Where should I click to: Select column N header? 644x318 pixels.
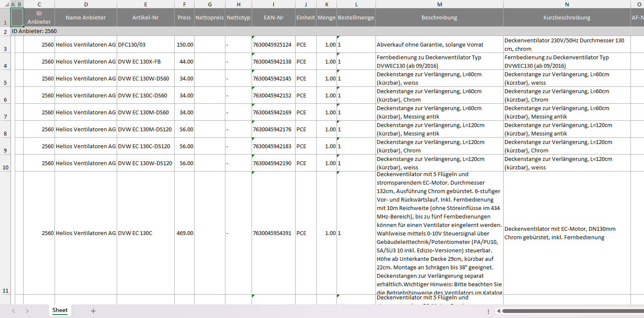[567, 4]
